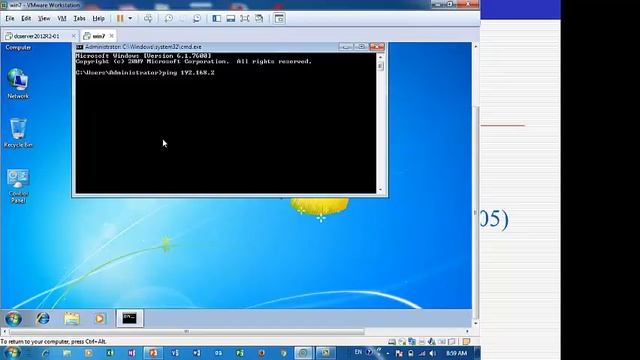Screen dimensions: 640x360
Task: Open the File menu in VMware Workstation
Action: pos(10,18)
